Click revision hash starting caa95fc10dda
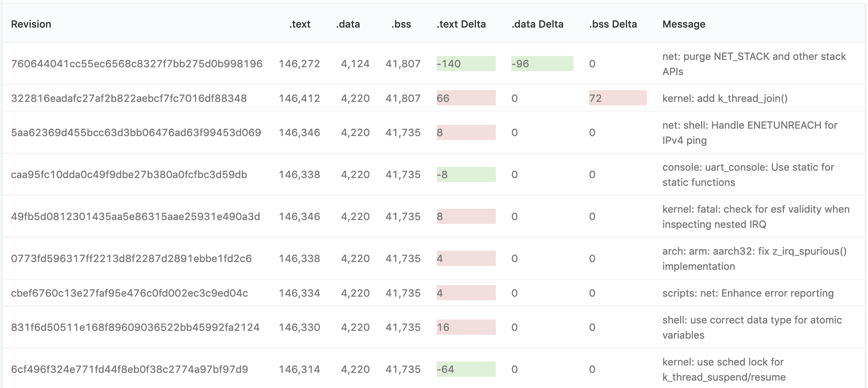Viewport: 868px width, 388px height. point(129,175)
